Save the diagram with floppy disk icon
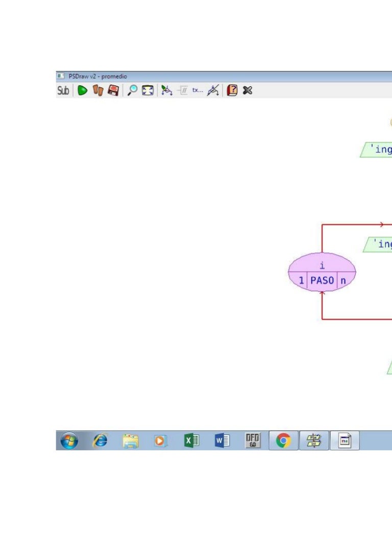 (113, 90)
